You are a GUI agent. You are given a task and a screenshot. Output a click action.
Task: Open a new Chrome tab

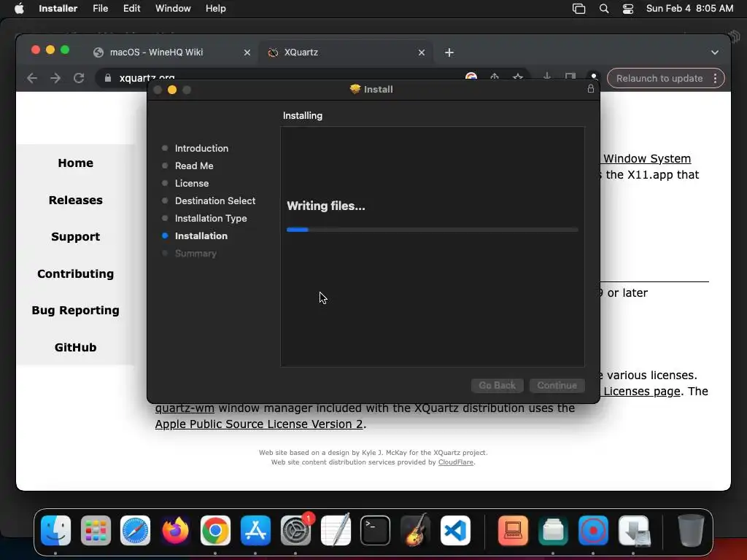(449, 52)
